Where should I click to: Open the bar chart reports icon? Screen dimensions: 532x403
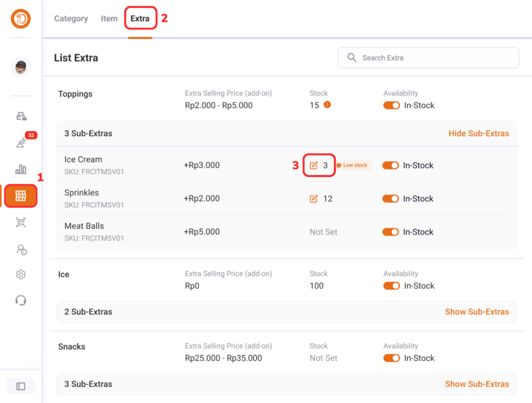[x=21, y=169]
